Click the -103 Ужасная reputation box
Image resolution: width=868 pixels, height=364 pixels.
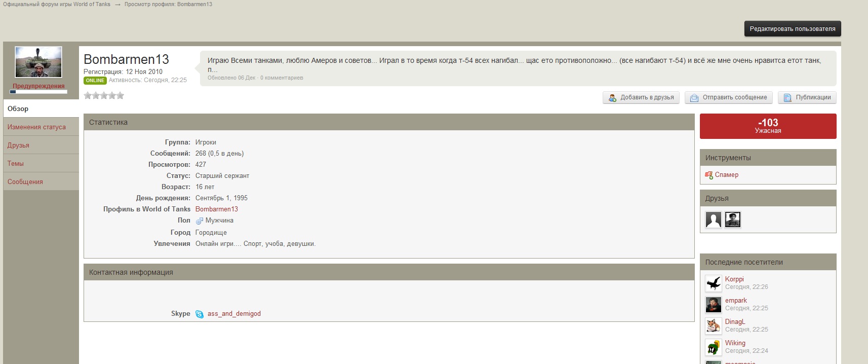768,126
